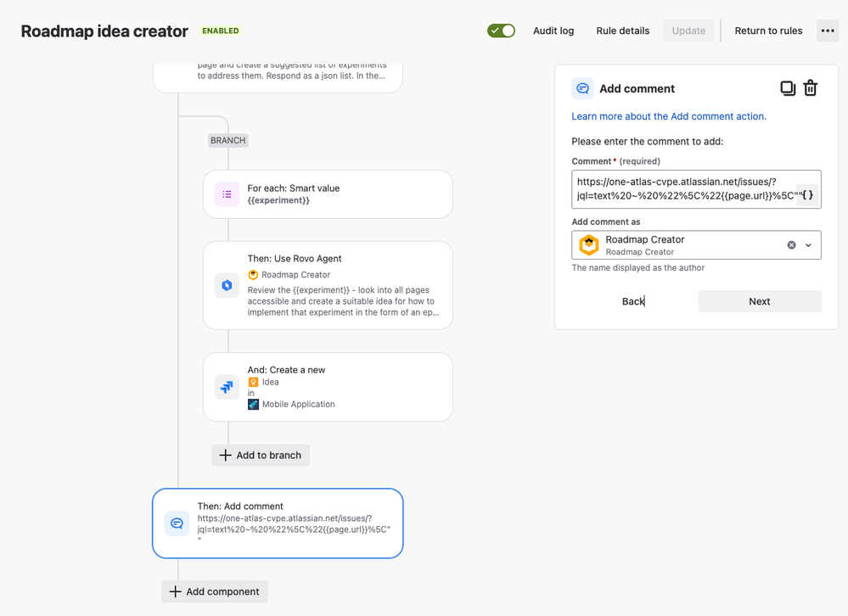Open the Use Rovo Agent step
848x616 pixels.
click(x=328, y=285)
